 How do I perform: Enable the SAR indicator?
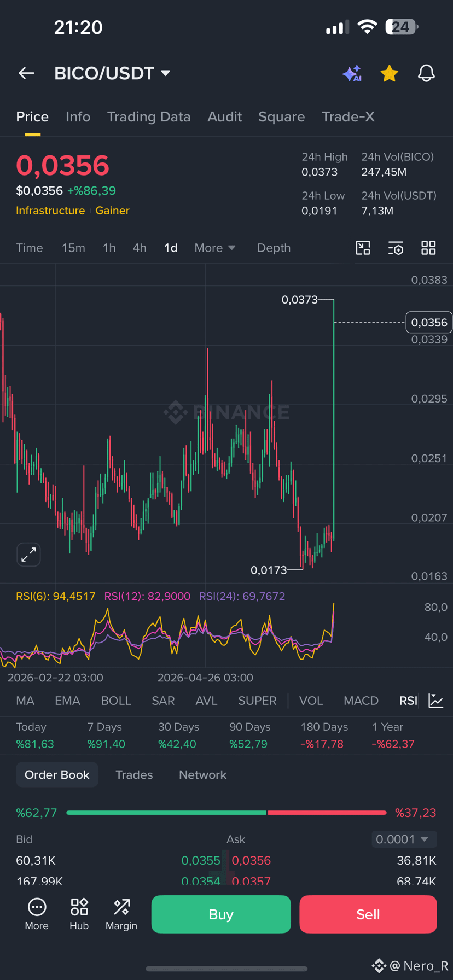[x=163, y=701]
